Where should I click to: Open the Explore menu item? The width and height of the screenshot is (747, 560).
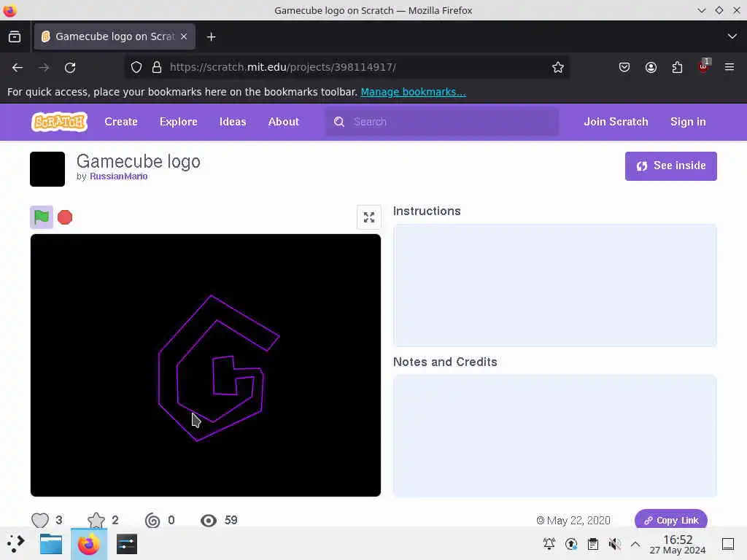pos(179,122)
